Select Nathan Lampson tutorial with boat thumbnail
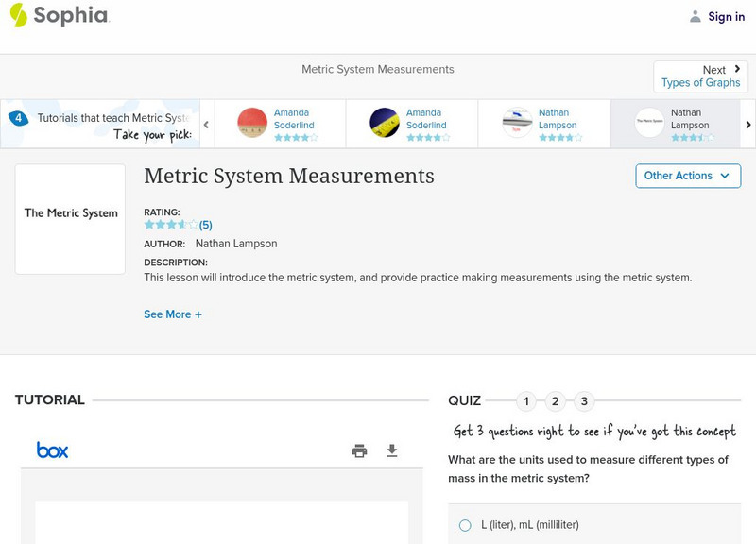The width and height of the screenshot is (756, 544). (x=517, y=123)
